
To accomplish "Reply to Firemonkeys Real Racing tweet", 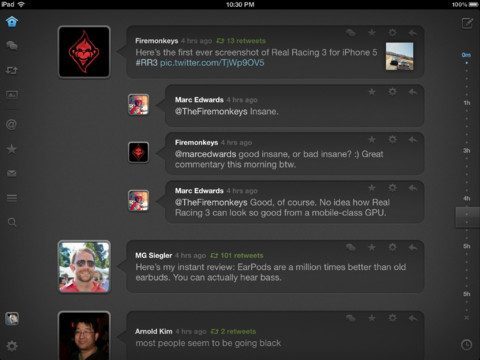I will [413, 33].
